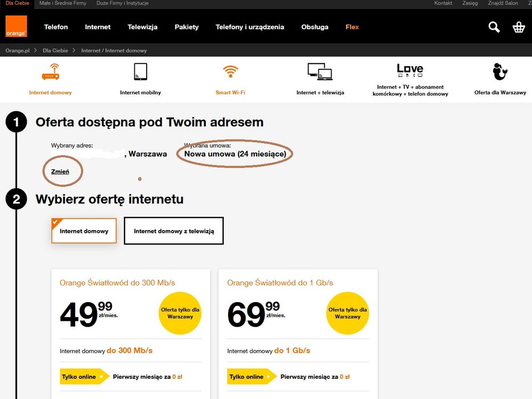Select the Internet domowy offer option
The image size is (532, 399).
[x=84, y=231]
